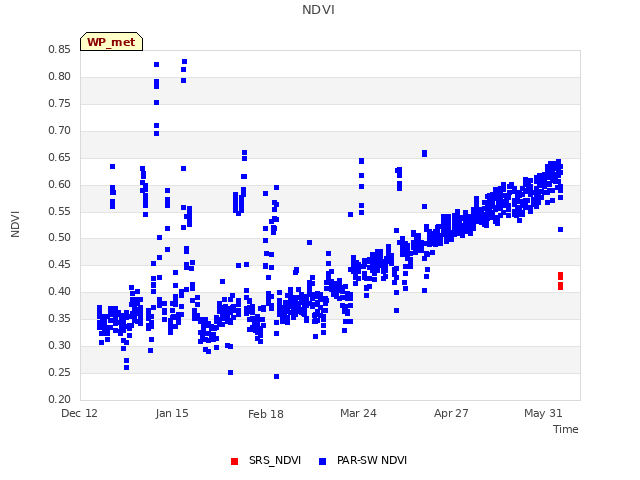Viewport: 640px width, 480px height.
Task: Click the 0.50 y-axis tick value
Action: (x=59, y=238)
